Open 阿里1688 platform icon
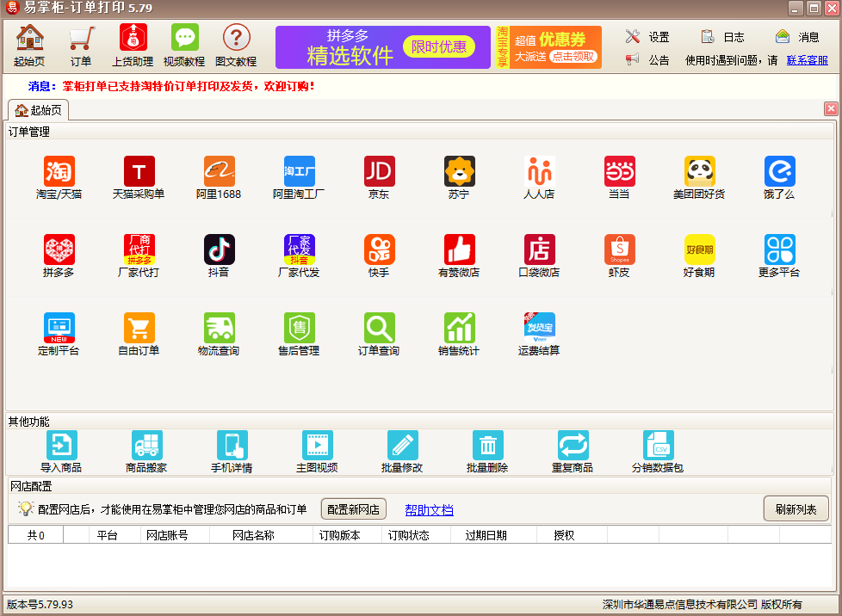Viewport: 842px width, 616px height. tap(219, 172)
